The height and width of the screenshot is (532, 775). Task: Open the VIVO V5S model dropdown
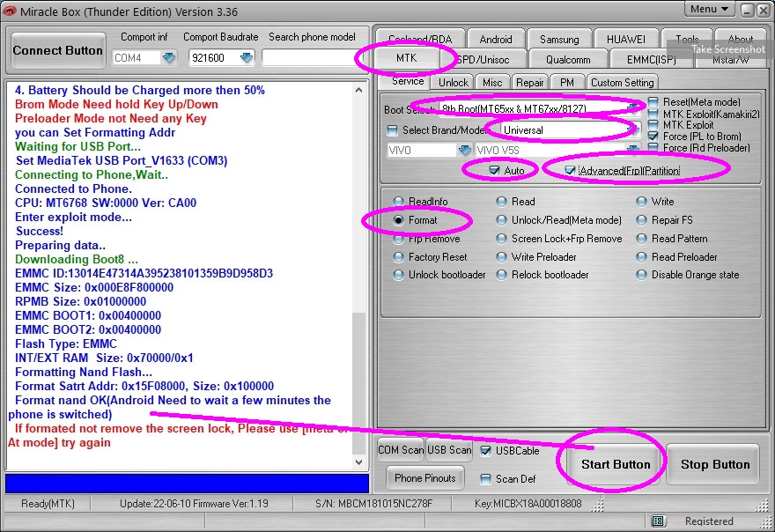click(631, 149)
